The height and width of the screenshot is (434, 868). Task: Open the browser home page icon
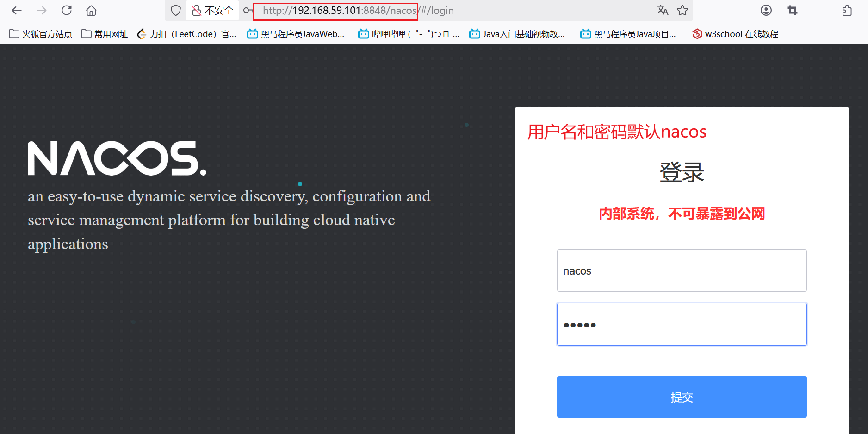(x=92, y=10)
